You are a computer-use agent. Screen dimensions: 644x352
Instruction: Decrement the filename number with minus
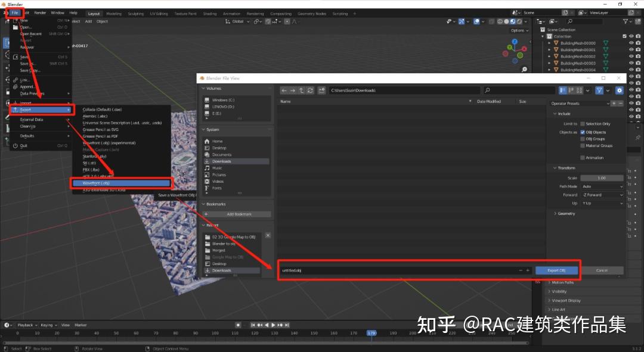click(521, 270)
